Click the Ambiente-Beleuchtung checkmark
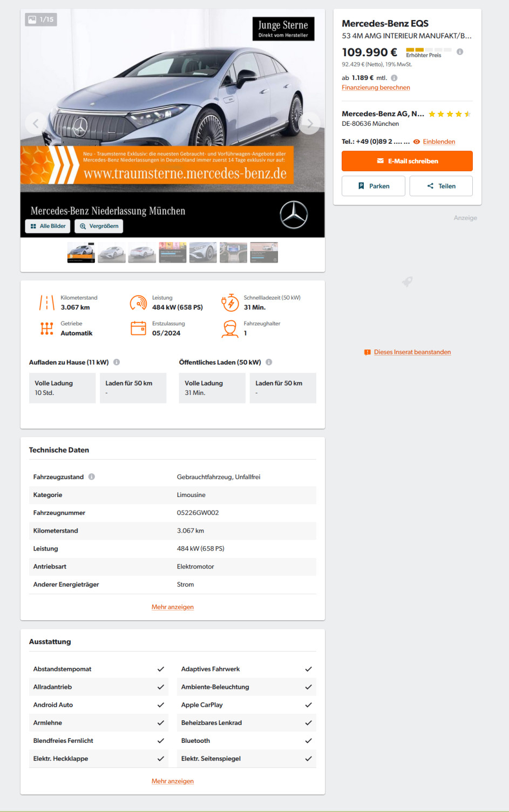 click(x=308, y=687)
